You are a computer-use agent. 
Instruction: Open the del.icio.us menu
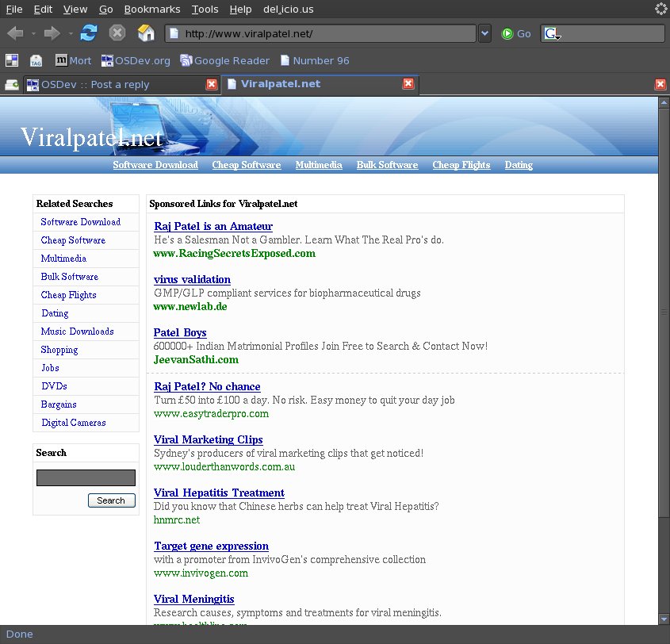(289, 9)
